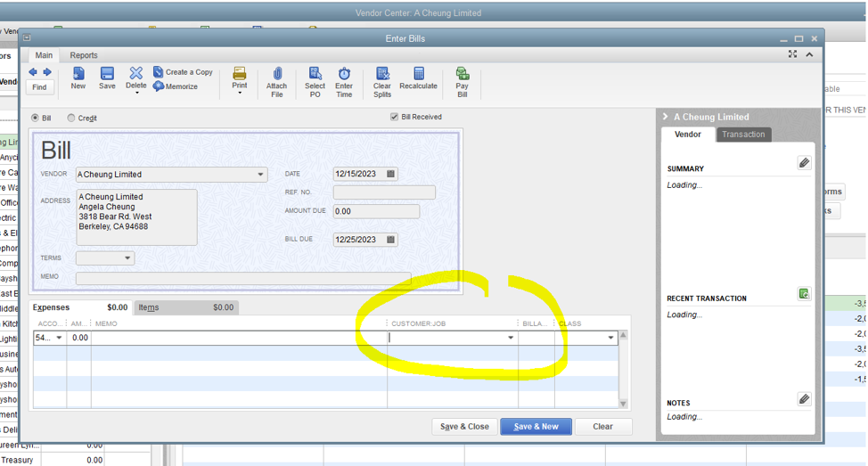
Task: Open Pay Bill from toolbar
Action: click(463, 83)
